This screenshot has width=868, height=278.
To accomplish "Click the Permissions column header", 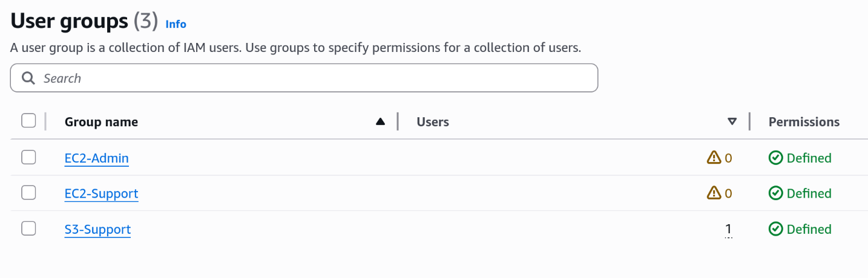I will click(x=804, y=122).
